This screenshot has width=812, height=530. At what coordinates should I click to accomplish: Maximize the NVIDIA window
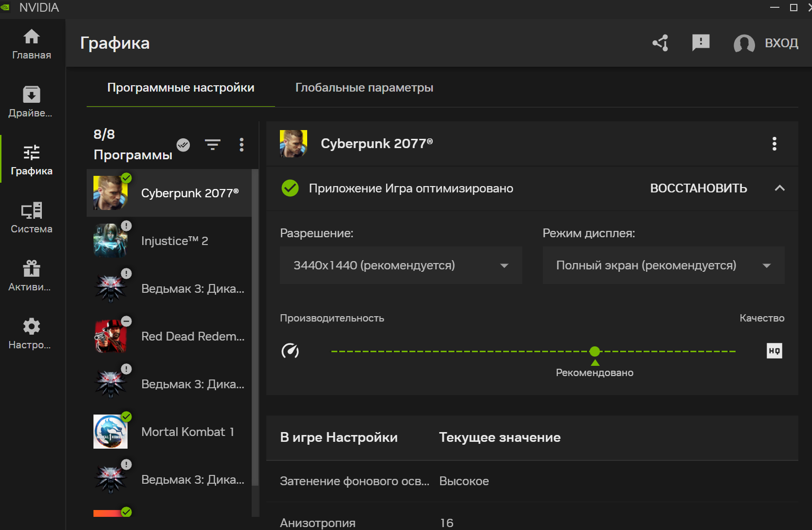(x=794, y=7)
